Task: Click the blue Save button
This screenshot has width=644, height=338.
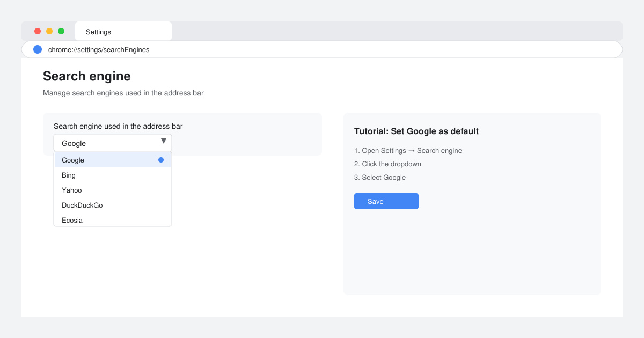Action: click(x=386, y=201)
